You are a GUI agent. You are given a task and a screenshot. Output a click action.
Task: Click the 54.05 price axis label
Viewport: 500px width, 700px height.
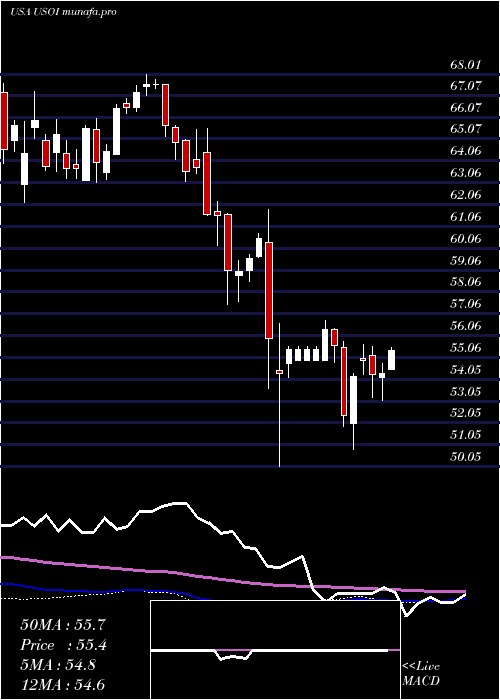tap(466, 370)
